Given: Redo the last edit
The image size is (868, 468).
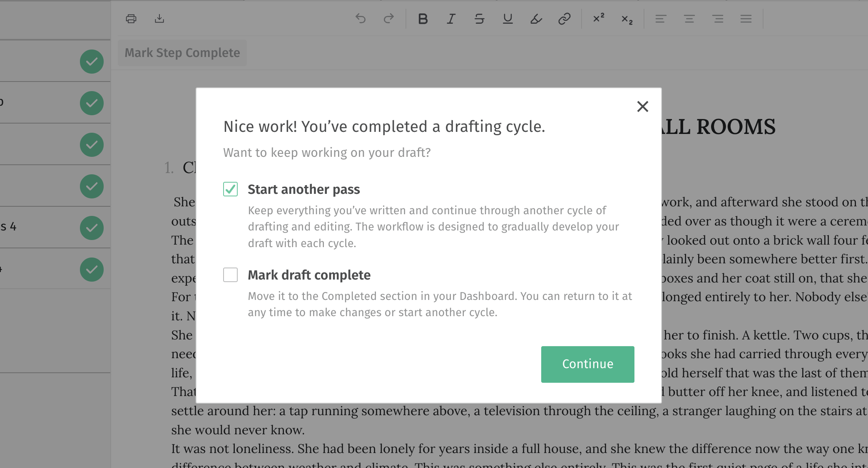Looking at the screenshot, I should tap(389, 19).
